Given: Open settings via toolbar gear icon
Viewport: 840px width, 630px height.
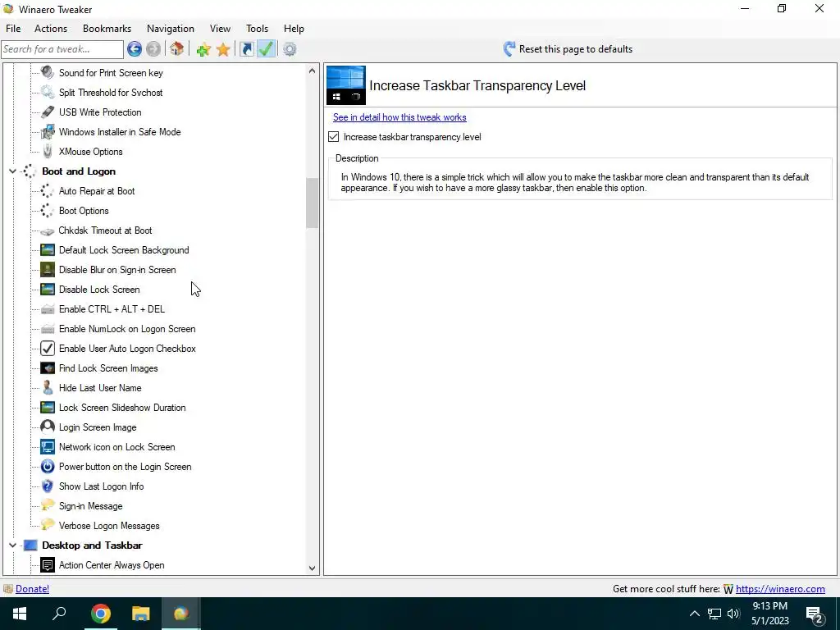Looking at the screenshot, I should (x=290, y=49).
